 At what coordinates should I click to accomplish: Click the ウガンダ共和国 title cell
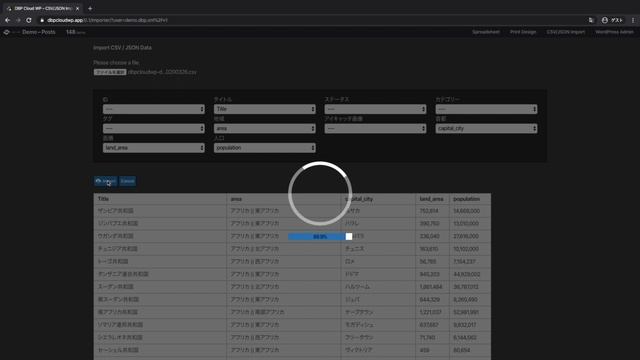160,236
